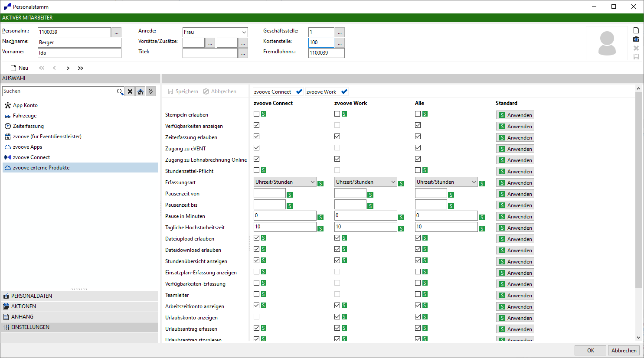Open the Personalnr. lookup ellipsis button
This screenshot has width=644, height=358.
coord(116,33)
